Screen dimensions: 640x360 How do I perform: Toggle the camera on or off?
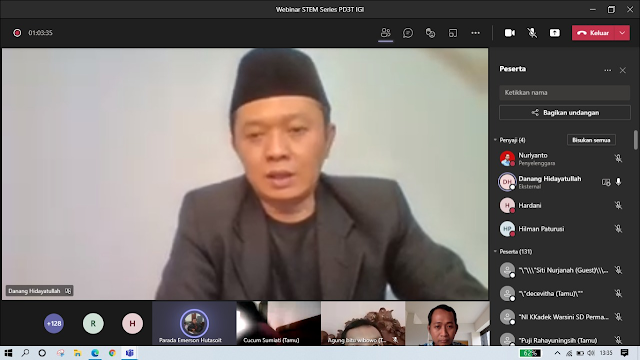pyautogui.click(x=509, y=33)
